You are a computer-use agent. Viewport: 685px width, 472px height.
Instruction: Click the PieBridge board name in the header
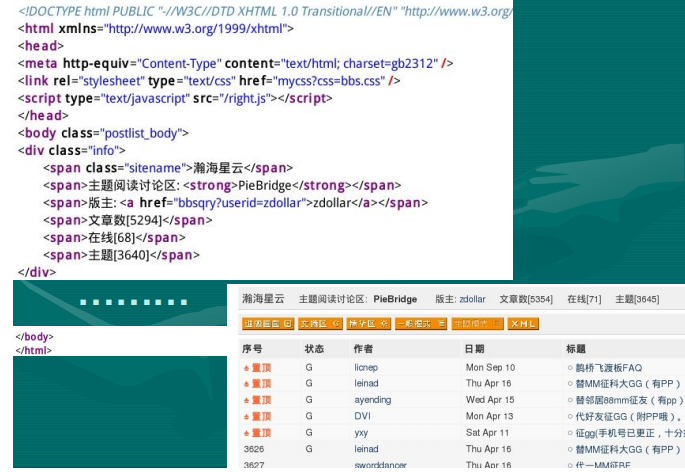395,299
